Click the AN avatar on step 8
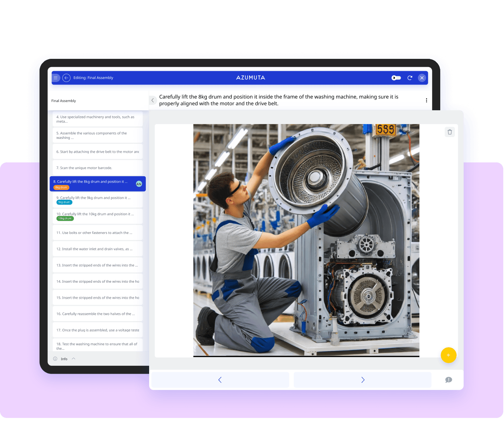 coord(139,184)
